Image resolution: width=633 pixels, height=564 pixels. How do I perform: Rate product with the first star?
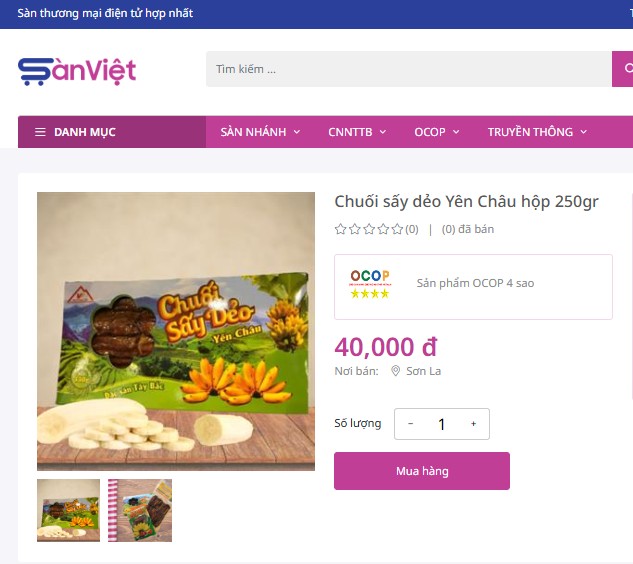click(340, 229)
